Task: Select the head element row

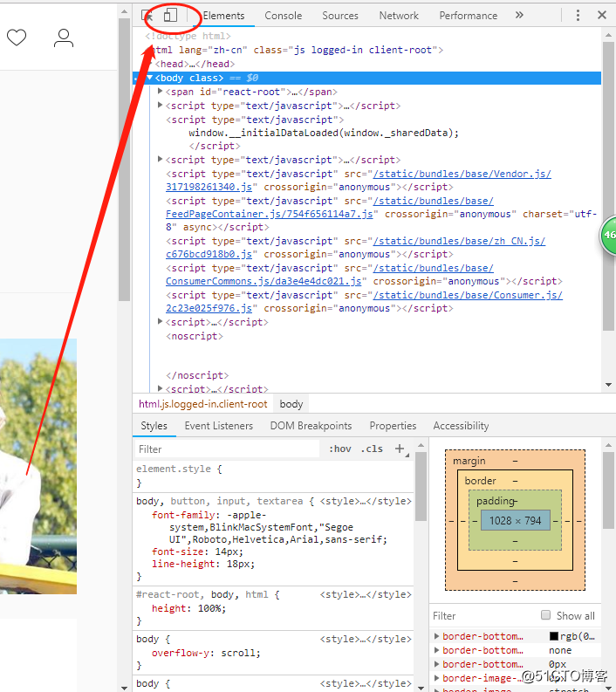Action: click(x=366, y=64)
